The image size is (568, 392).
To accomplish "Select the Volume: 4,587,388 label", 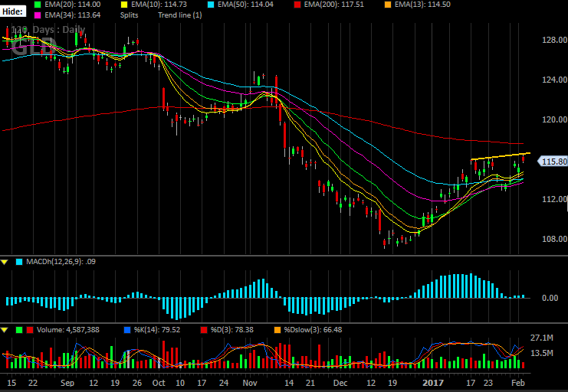I will (x=68, y=330).
